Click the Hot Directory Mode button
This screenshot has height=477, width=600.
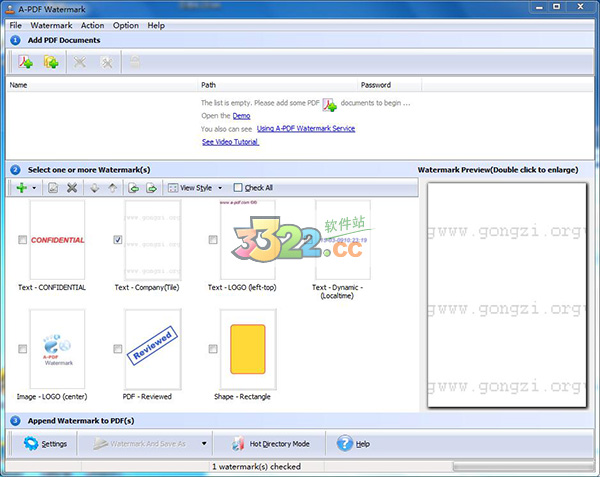[271, 444]
